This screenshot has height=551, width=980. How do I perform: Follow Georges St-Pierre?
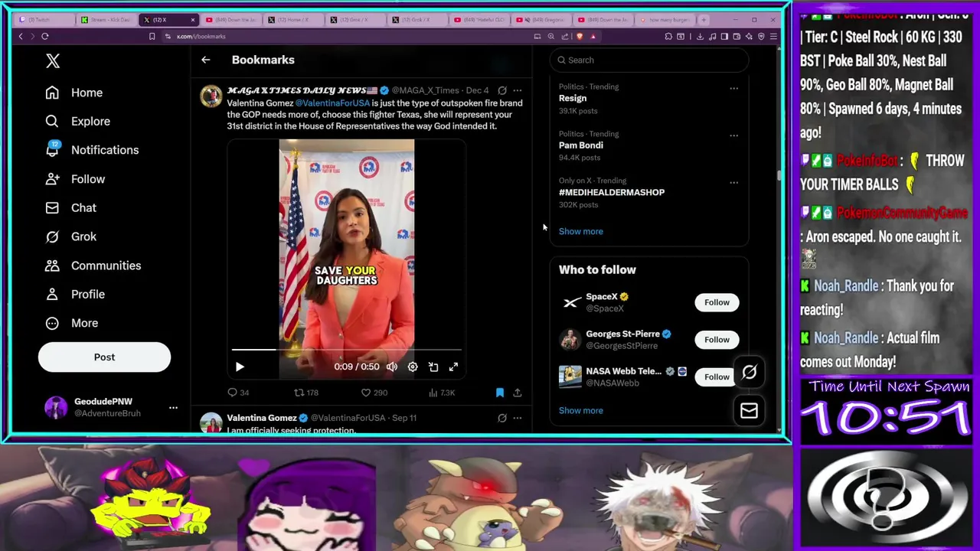coord(717,340)
